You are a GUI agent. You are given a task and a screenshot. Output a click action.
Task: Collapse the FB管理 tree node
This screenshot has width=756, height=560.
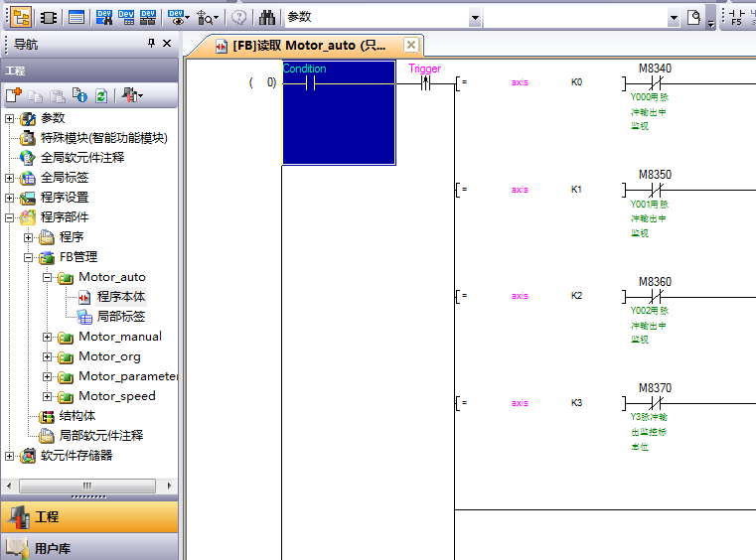[x=29, y=257]
